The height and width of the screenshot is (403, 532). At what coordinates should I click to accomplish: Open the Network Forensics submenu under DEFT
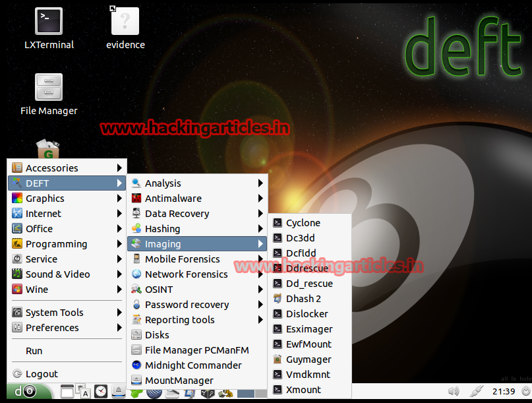point(197,274)
